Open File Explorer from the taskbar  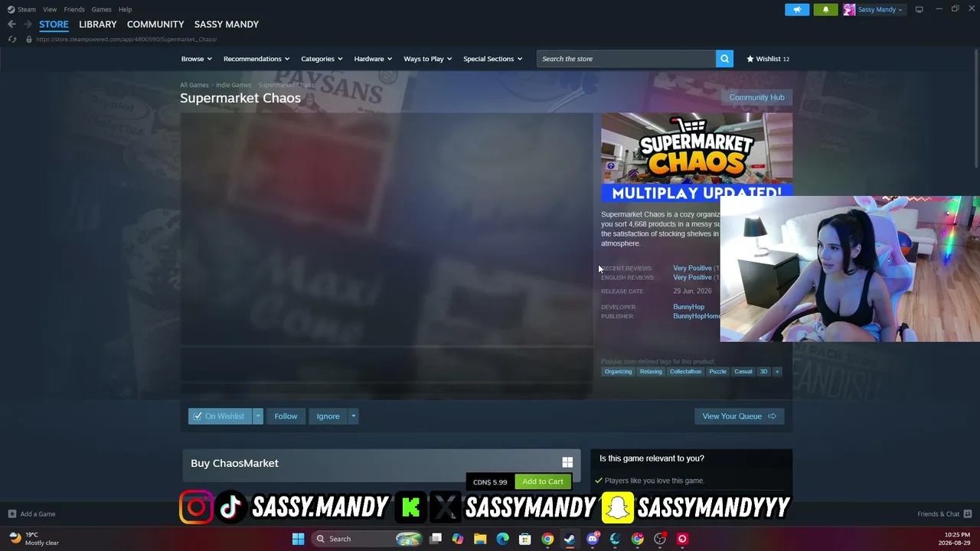pos(480,539)
